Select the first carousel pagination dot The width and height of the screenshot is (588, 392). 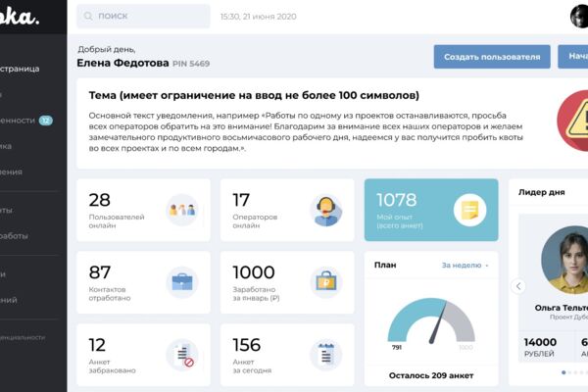coord(563,372)
